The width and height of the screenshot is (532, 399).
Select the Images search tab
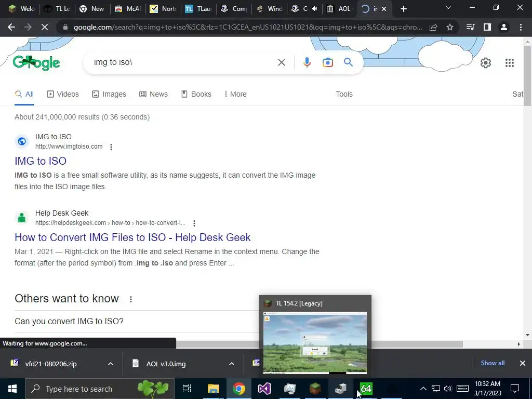point(109,94)
